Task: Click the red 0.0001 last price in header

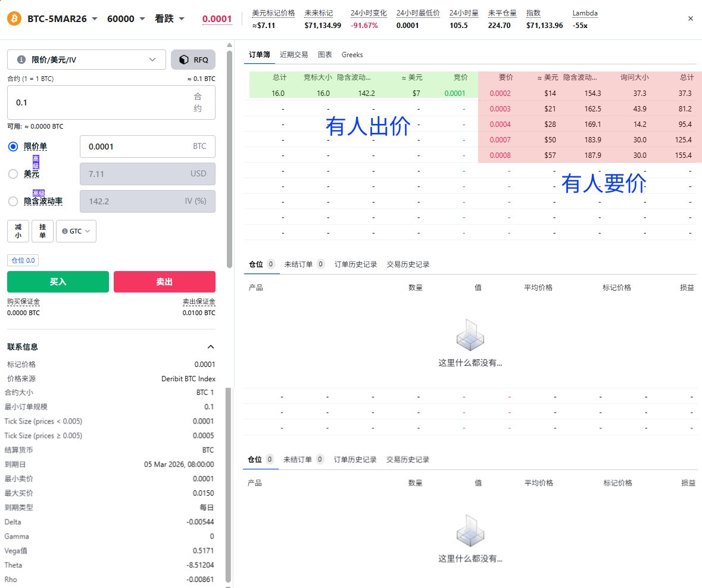Action: click(217, 18)
